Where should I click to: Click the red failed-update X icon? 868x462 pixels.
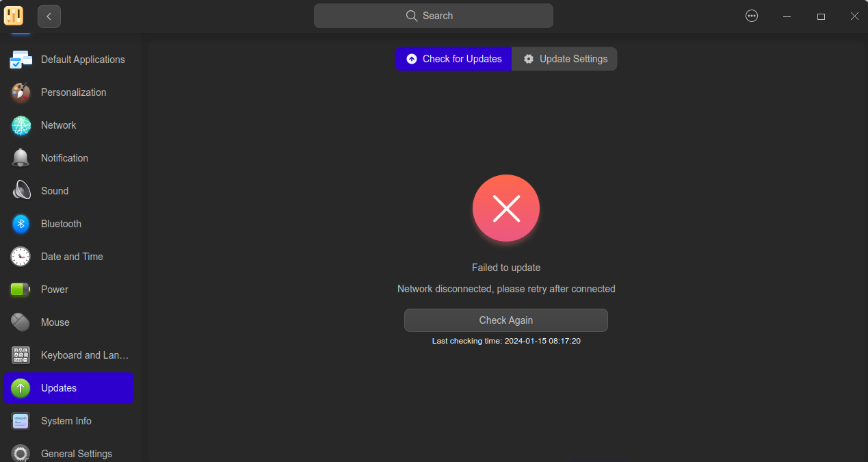click(506, 208)
